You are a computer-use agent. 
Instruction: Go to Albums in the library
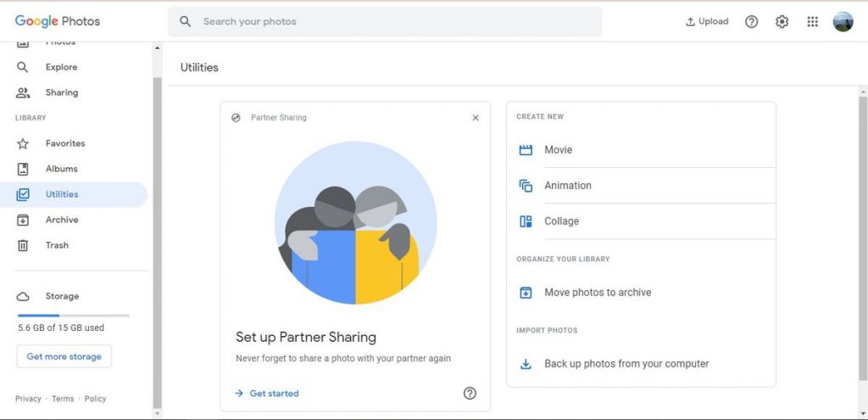click(x=61, y=169)
